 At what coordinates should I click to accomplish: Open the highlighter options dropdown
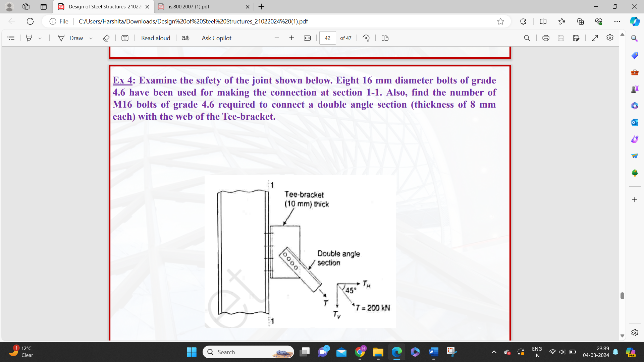coord(40,38)
